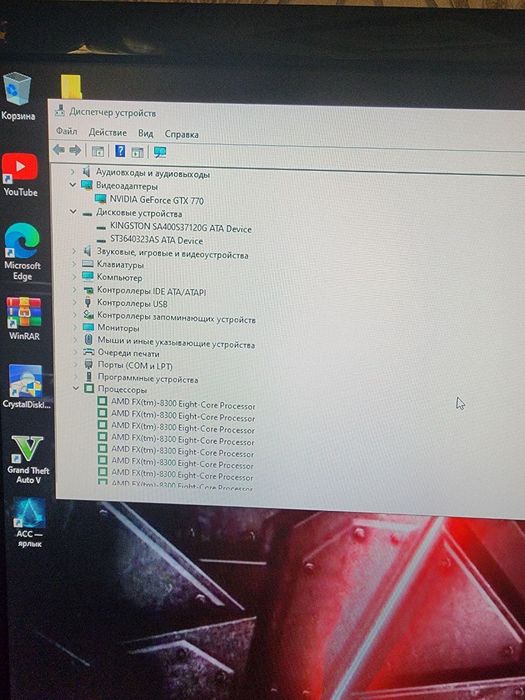Expand Аудиовходы и аудиовыходы category

point(73,171)
